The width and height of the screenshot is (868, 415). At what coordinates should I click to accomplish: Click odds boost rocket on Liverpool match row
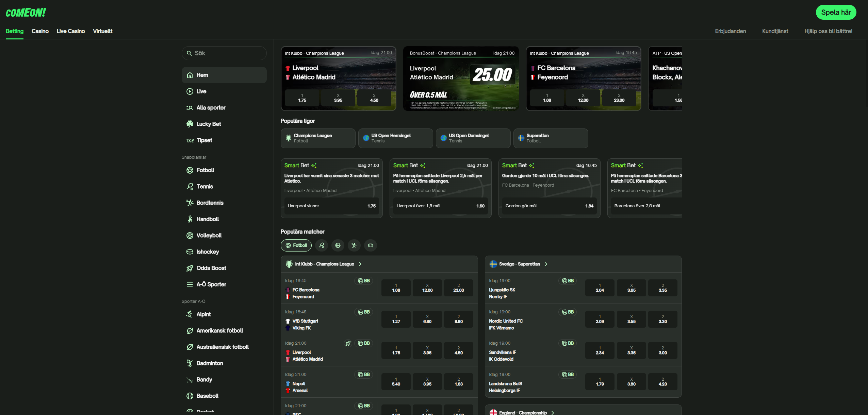(348, 343)
